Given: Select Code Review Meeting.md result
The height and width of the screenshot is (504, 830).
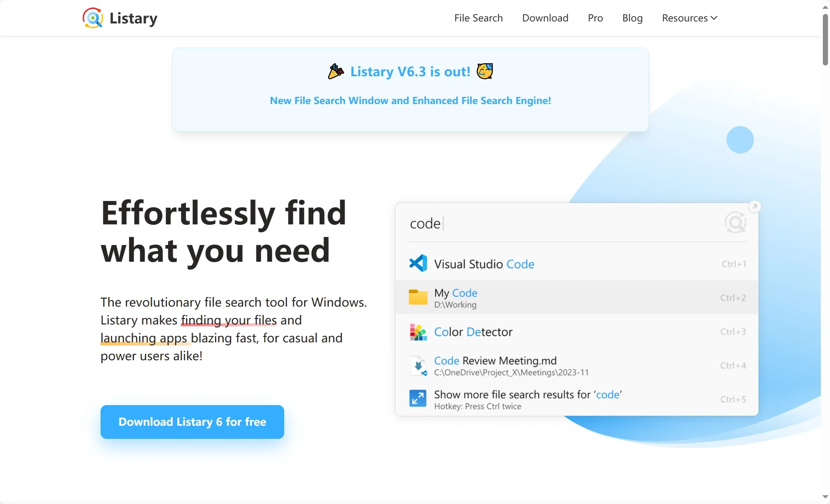Looking at the screenshot, I should point(577,365).
